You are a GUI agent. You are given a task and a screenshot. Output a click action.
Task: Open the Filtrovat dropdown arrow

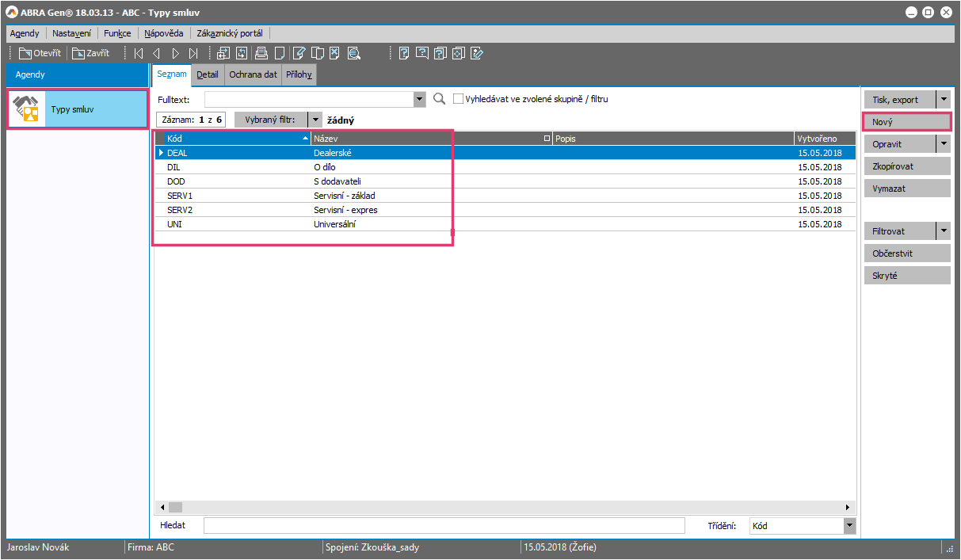click(x=943, y=231)
